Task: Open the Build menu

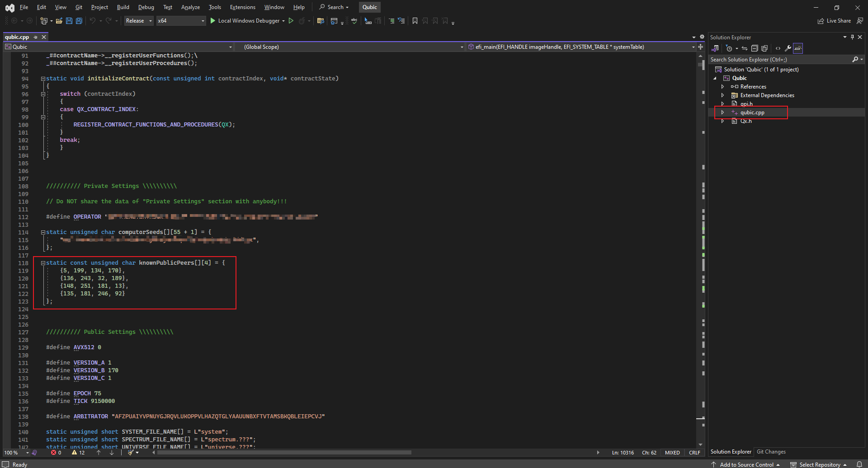Action: point(123,7)
